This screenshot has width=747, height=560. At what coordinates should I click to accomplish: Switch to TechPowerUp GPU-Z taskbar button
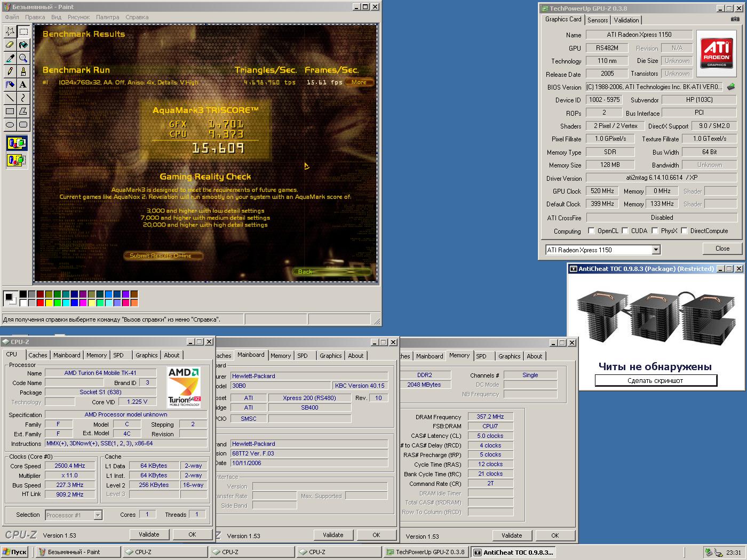pos(425,552)
